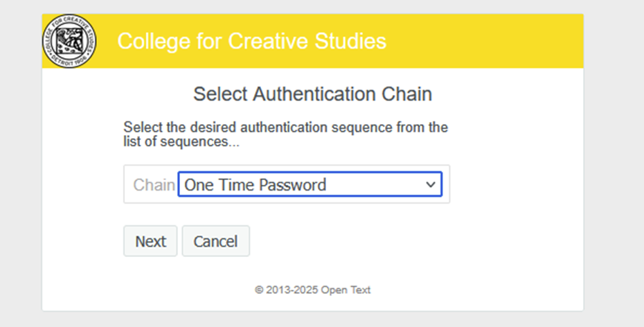Screen dimensions: 644x327
Task: Click "list of sequences..." instruction line
Action: coord(181,143)
